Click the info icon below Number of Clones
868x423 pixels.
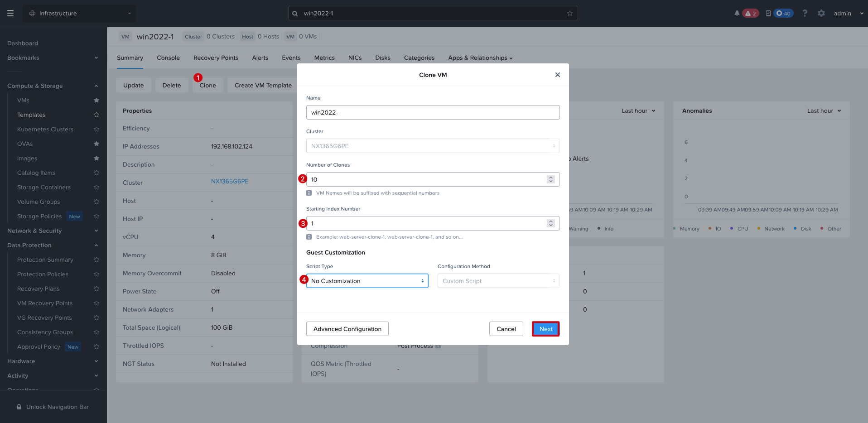(309, 193)
